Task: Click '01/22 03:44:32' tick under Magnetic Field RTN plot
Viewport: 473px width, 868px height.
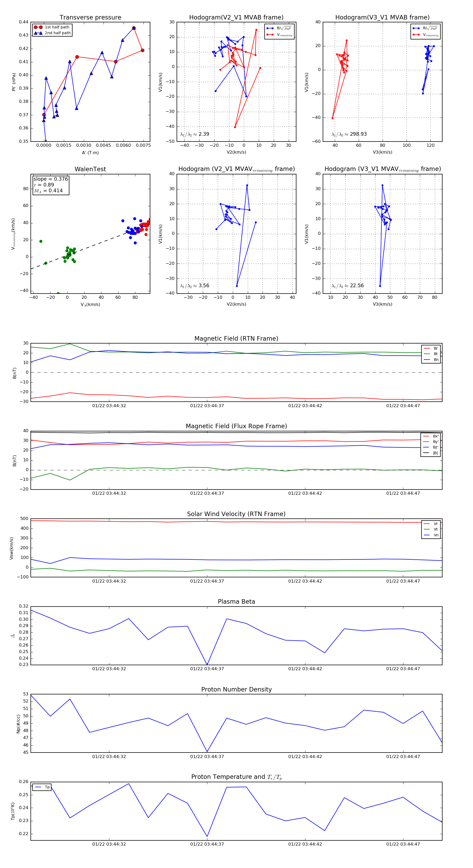Action: point(109,406)
